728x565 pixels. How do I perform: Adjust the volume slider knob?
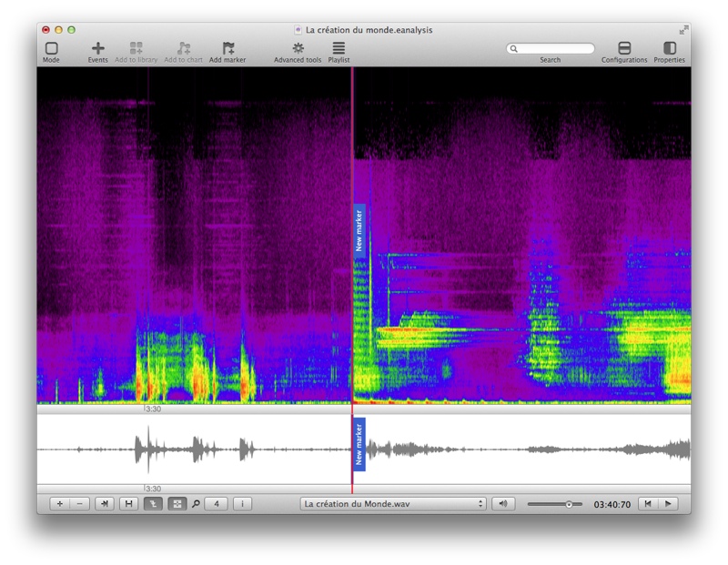(x=568, y=504)
